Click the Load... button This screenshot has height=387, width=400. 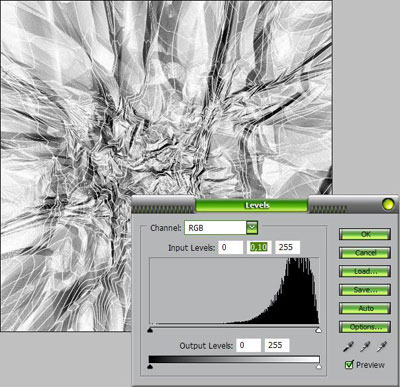(365, 271)
